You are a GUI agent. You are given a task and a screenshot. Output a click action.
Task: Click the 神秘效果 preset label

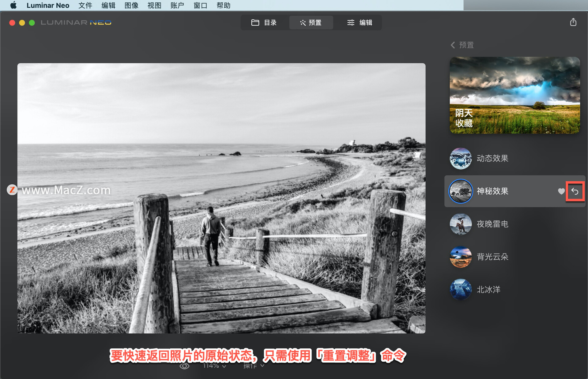(492, 191)
